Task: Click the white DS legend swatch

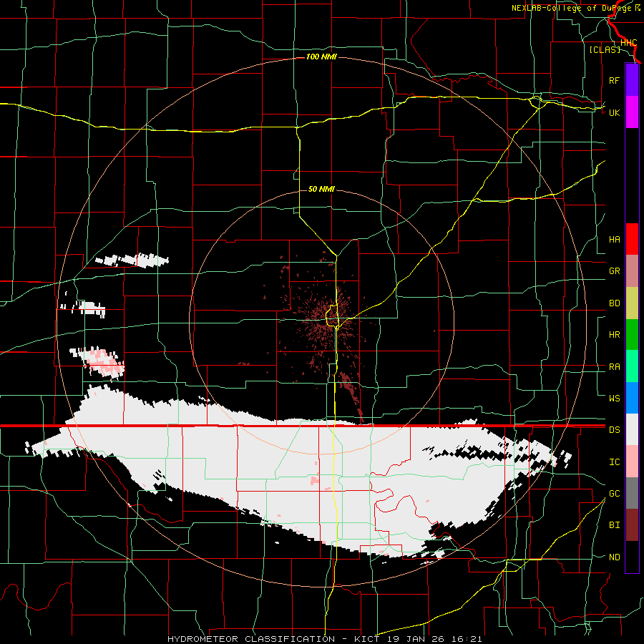Action: coord(632,429)
